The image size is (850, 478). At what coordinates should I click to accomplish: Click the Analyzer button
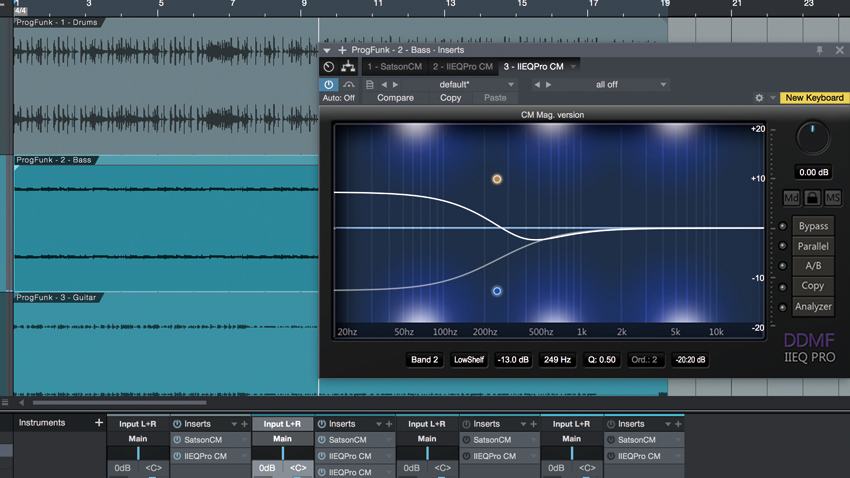tap(813, 307)
